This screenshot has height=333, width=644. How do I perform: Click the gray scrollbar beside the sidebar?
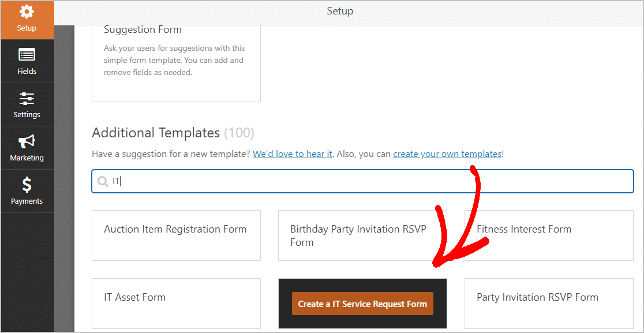pyautogui.click(x=63, y=173)
